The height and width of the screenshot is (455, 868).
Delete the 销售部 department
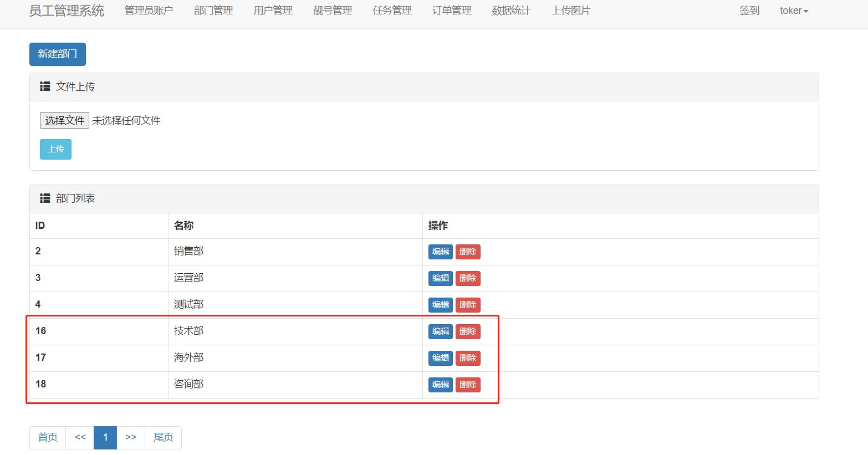click(x=468, y=252)
